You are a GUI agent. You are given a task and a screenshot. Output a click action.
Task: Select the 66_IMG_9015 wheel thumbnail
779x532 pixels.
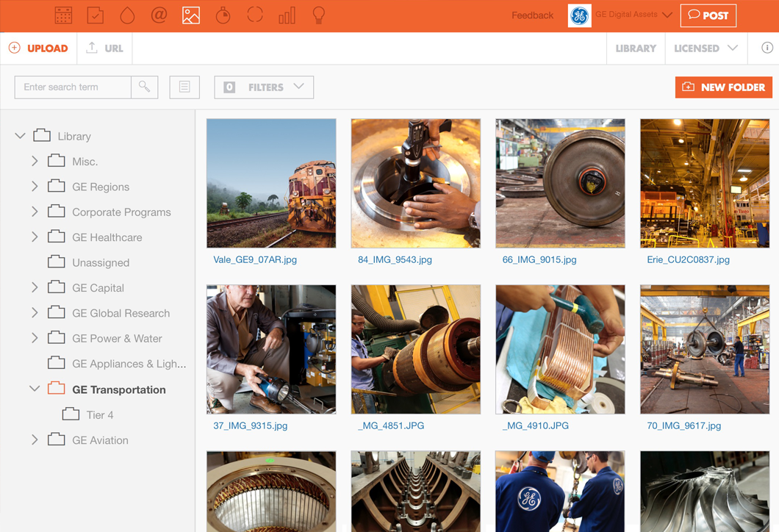point(561,183)
